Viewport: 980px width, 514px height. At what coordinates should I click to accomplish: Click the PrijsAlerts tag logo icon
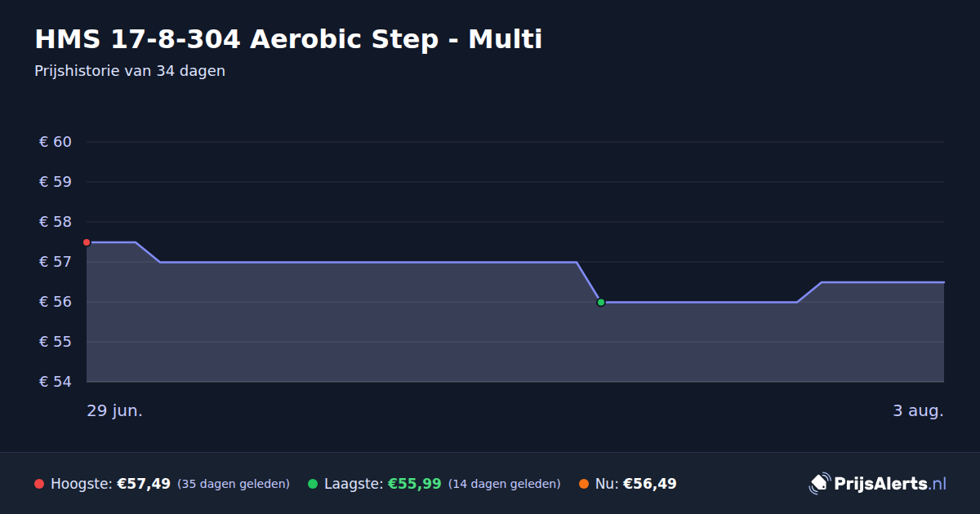[819, 484]
